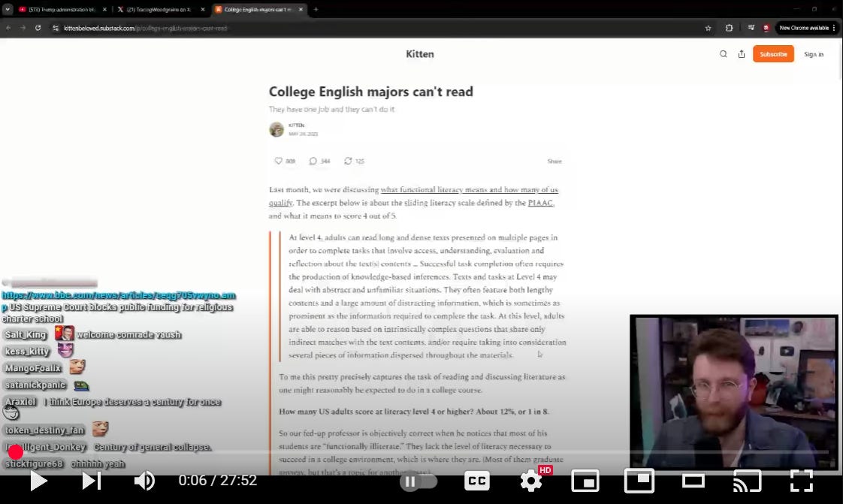Click the Substack search magnifier icon
The width and height of the screenshot is (843, 504).
point(723,54)
